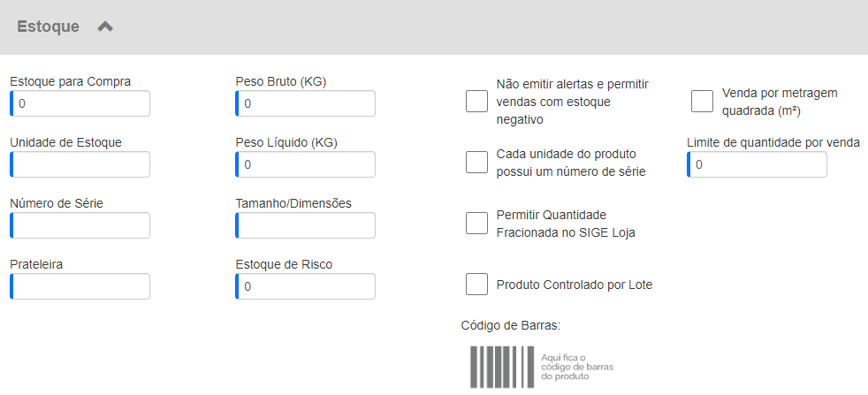Screen dimensions: 868x395
Task: Click the Produto Controlado por Lote label
Action: click(575, 285)
